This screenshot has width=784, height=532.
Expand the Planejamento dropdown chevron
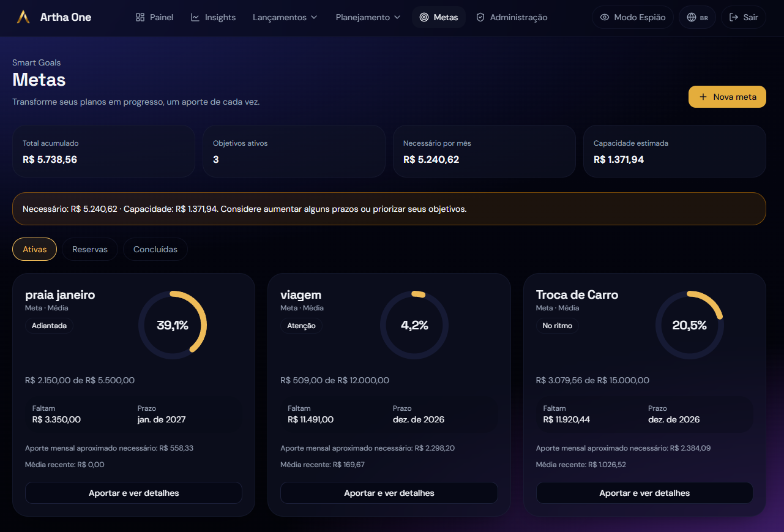397,17
